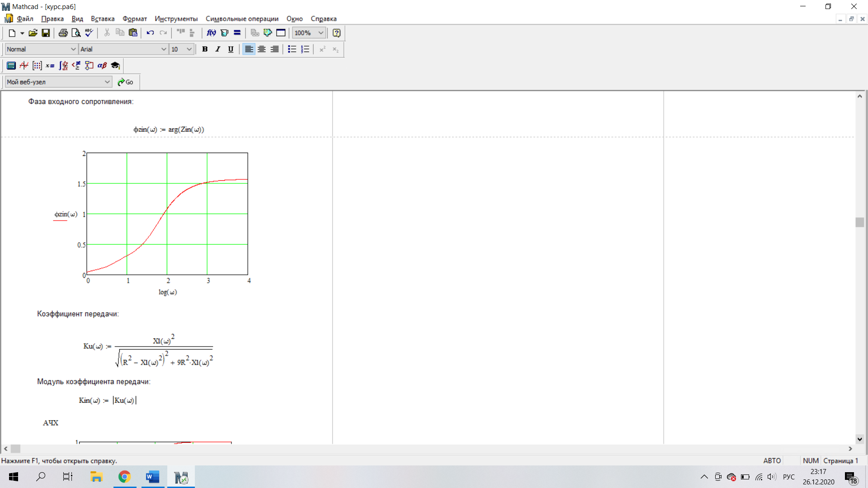Print the worksheet using the printer icon

(x=63, y=33)
